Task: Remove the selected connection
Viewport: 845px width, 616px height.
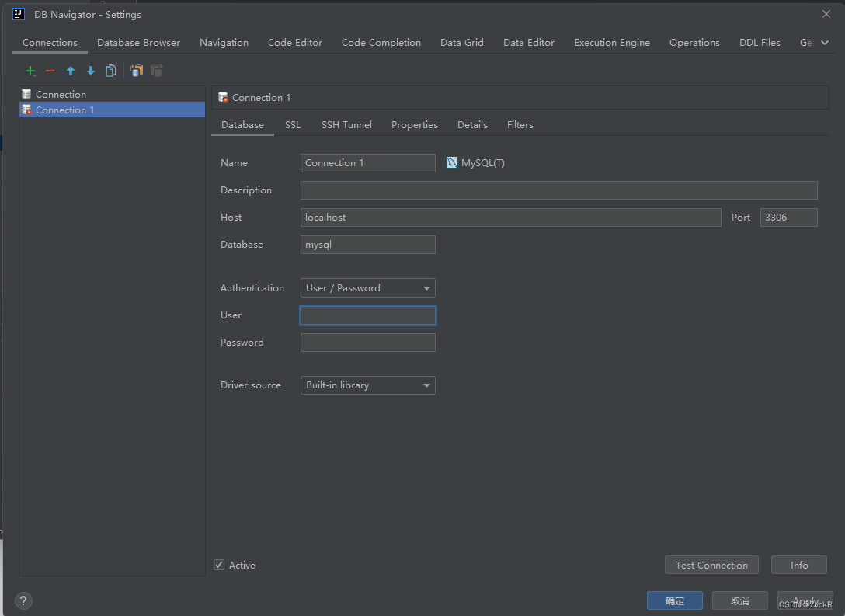Action: pos(50,71)
